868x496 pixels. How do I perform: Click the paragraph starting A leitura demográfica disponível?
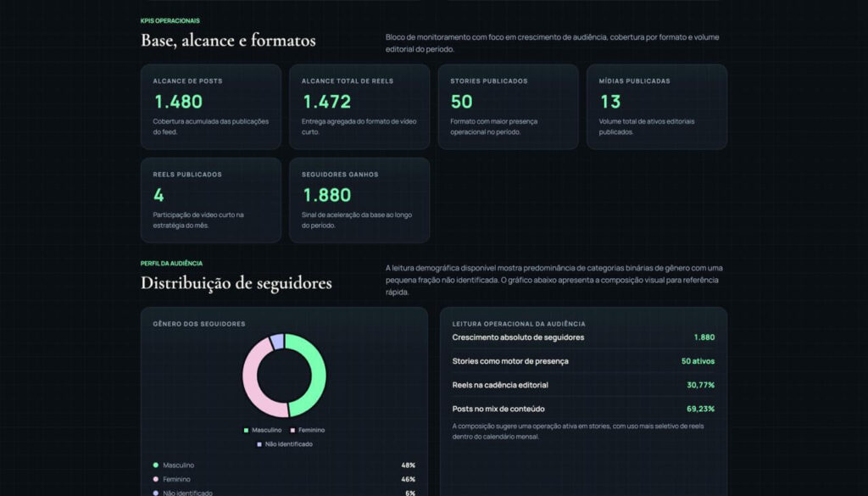pos(554,280)
